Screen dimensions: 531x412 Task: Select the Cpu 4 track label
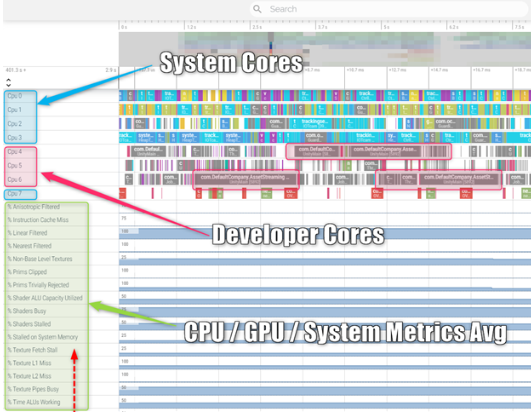tap(15, 152)
